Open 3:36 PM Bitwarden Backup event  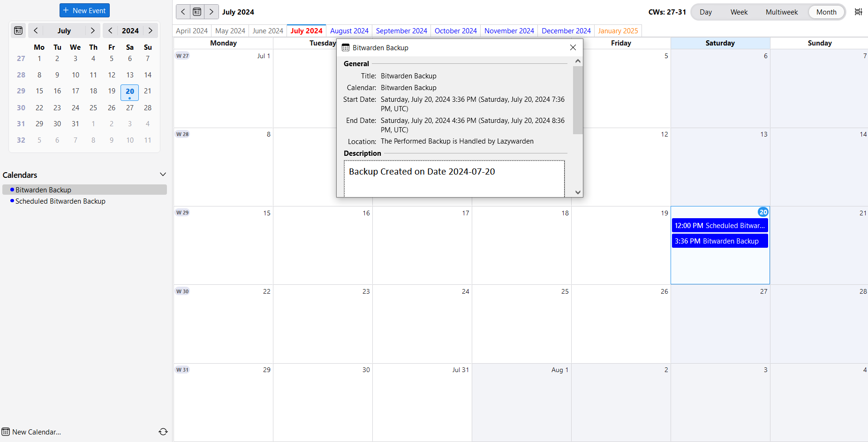click(720, 241)
